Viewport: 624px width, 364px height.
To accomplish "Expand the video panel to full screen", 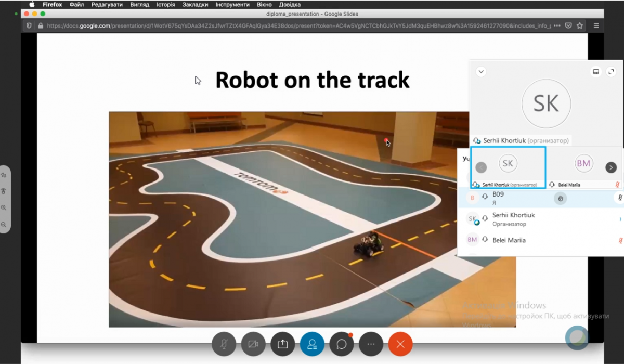I will (611, 72).
